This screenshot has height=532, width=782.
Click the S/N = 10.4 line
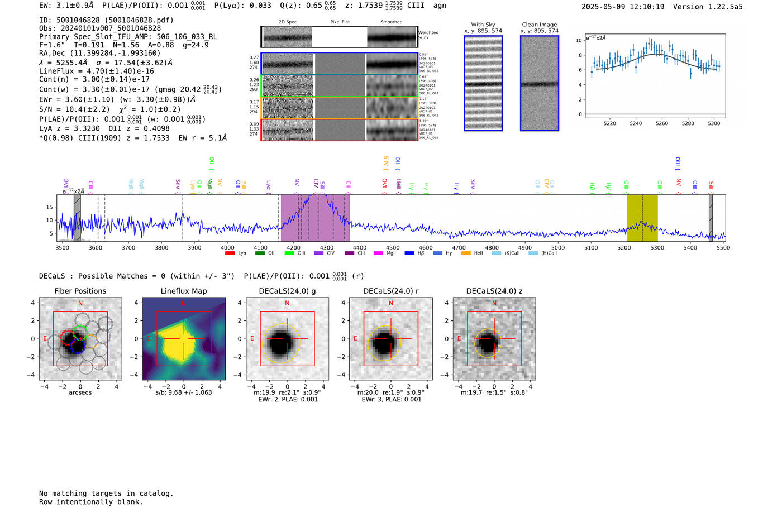110,109
